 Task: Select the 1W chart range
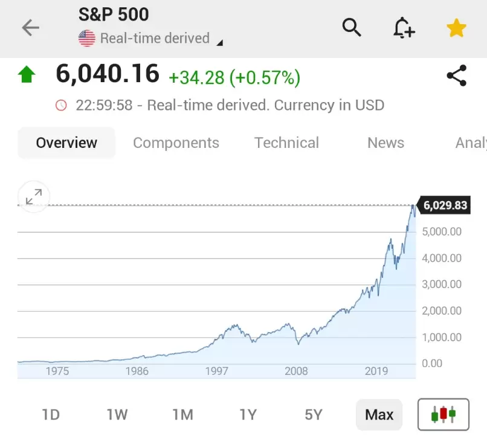[x=117, y=415]
